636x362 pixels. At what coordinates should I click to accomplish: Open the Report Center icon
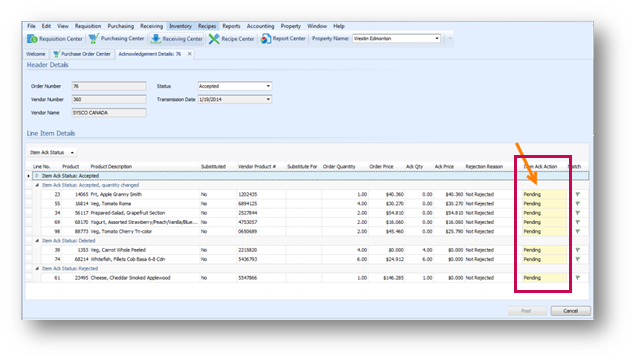[266, 39]
